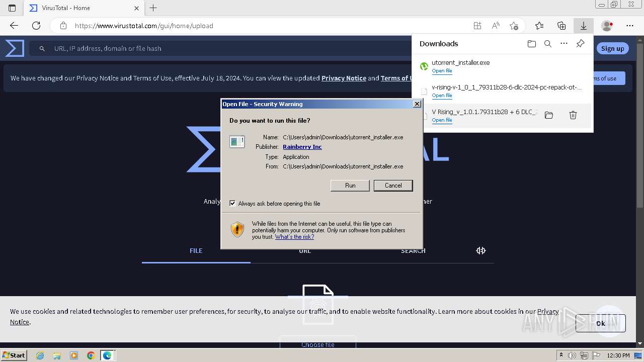Image resolution: width=644 pixels, height=362 pixels.
Task: Open the downloads folder icon in panel header
Action: tap(532, 44)
